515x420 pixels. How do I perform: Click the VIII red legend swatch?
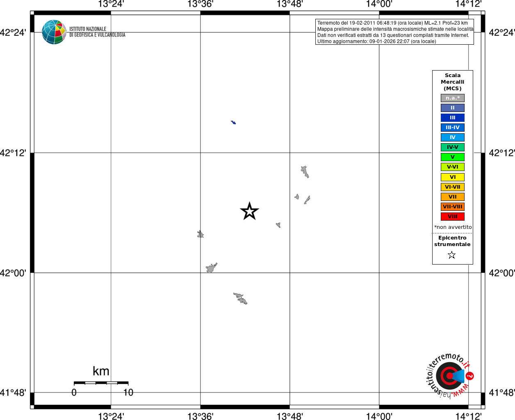[x=453, y=217]
